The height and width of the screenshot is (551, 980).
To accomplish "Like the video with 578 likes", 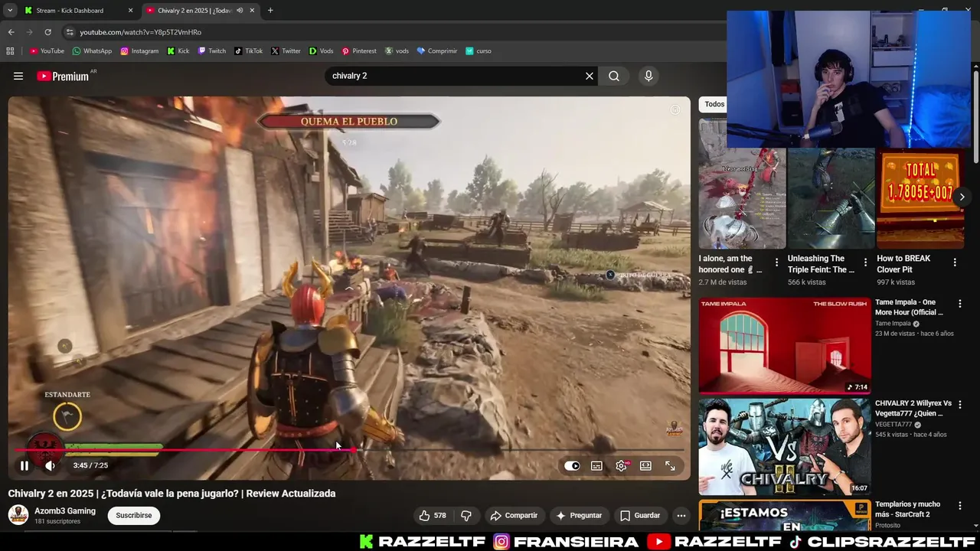I will (x=433, y=516).
